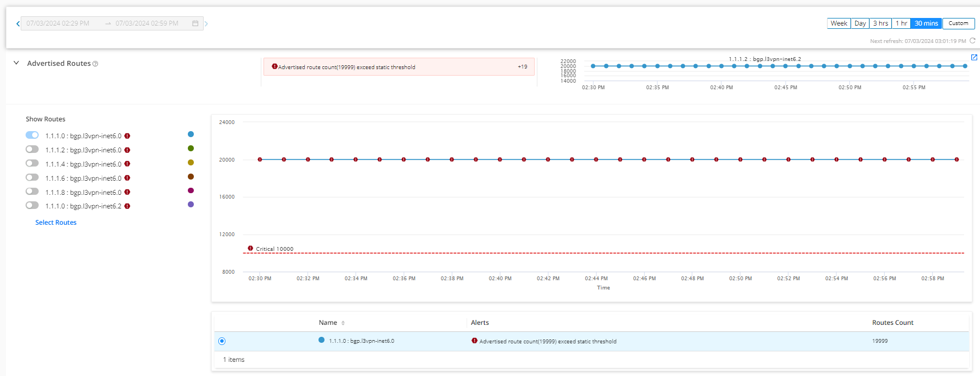Image resolution: width=980 pixels, height=376 pixels.
Task: Click sort icon on Name column
Action: coord(343,323)
